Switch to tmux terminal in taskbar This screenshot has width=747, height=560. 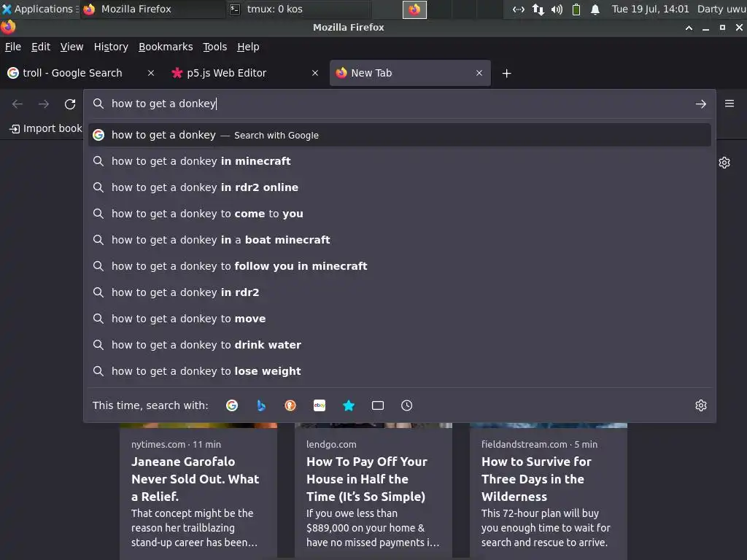pos(298,9)
